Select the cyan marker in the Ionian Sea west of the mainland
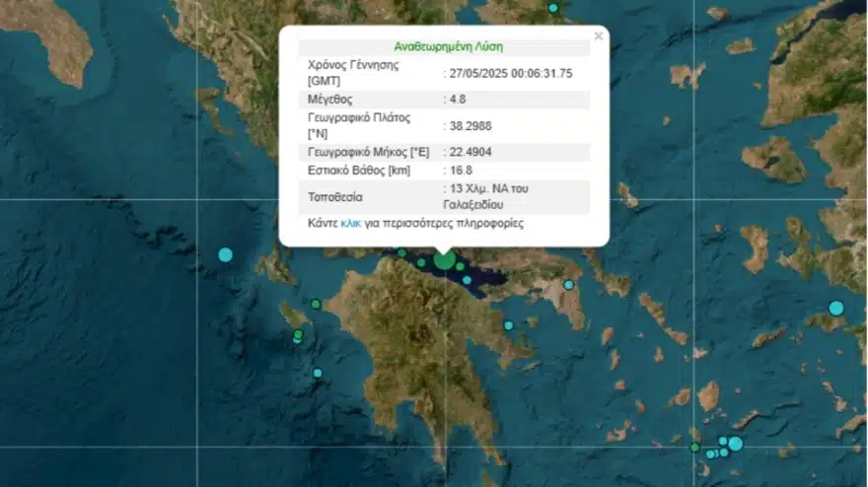The image size is (868, 487). click(225, 254)
